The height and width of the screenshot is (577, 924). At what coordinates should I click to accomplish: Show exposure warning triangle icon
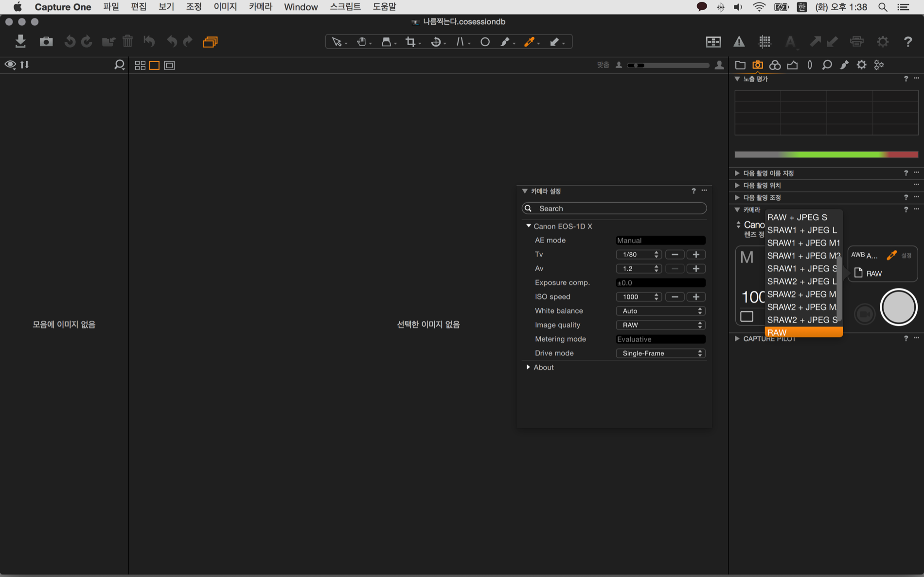(x=739, y=42)
